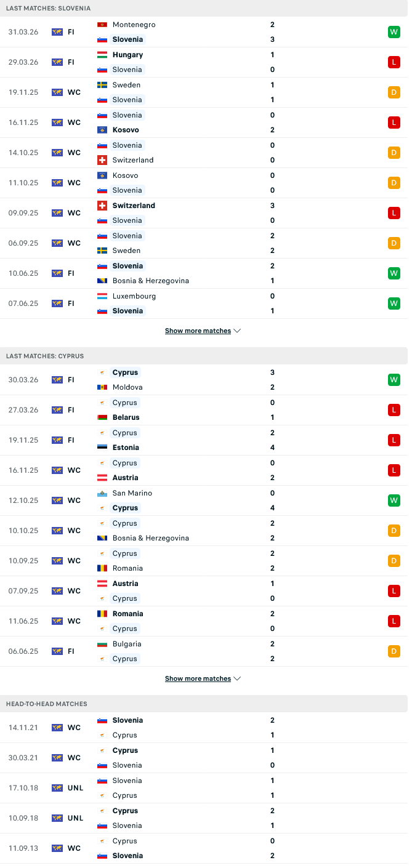Click the Bosnia & Herzegovina team name on 10.06.25
Image resolution: width=412 pixels, height=868 pixels.
(x=151, y=281)
